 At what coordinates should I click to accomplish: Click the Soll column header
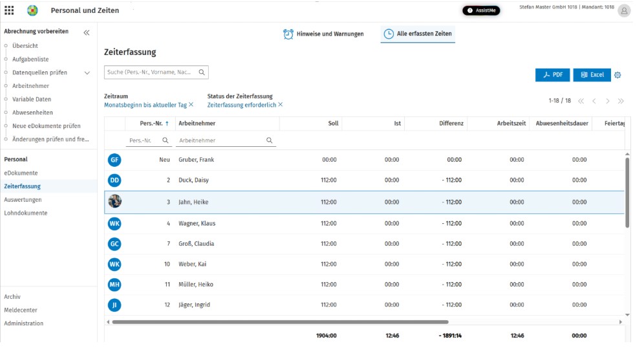coord(333,124)
